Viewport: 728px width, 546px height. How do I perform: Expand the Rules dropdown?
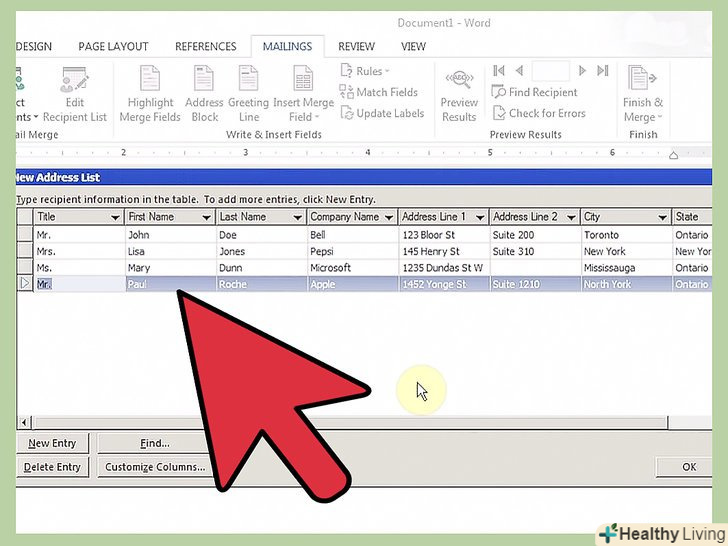(365, 71)
